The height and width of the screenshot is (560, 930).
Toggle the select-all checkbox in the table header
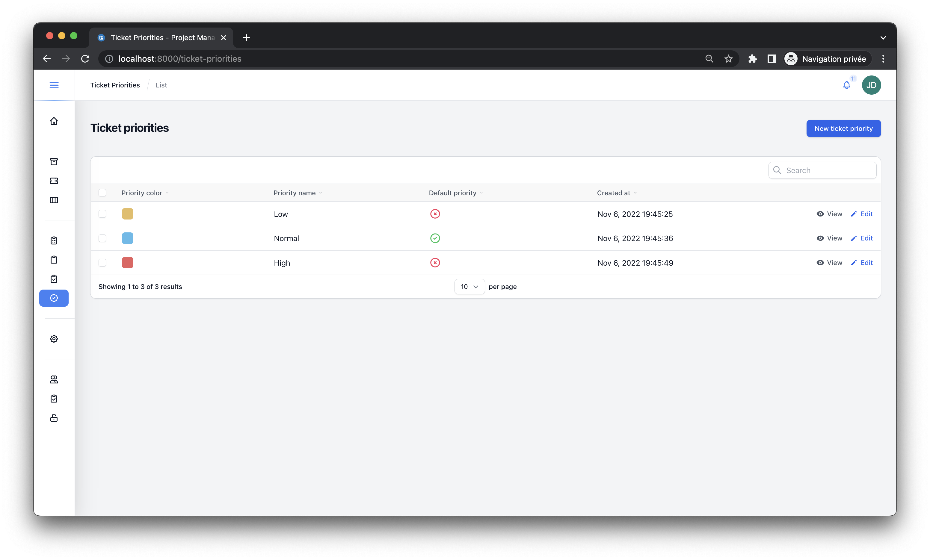[x=102, y=193]
